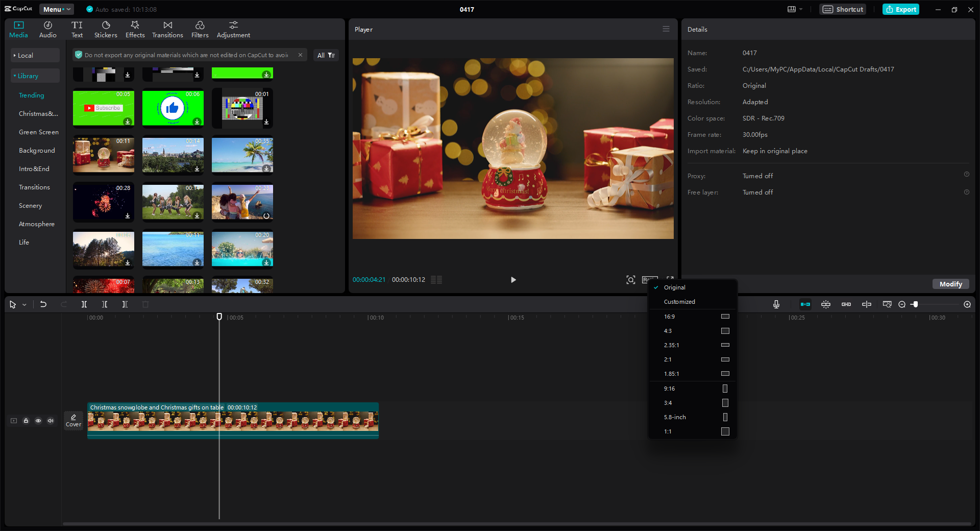Click the Export button
This screenshot has height=531, width=980.
[900, 9]
